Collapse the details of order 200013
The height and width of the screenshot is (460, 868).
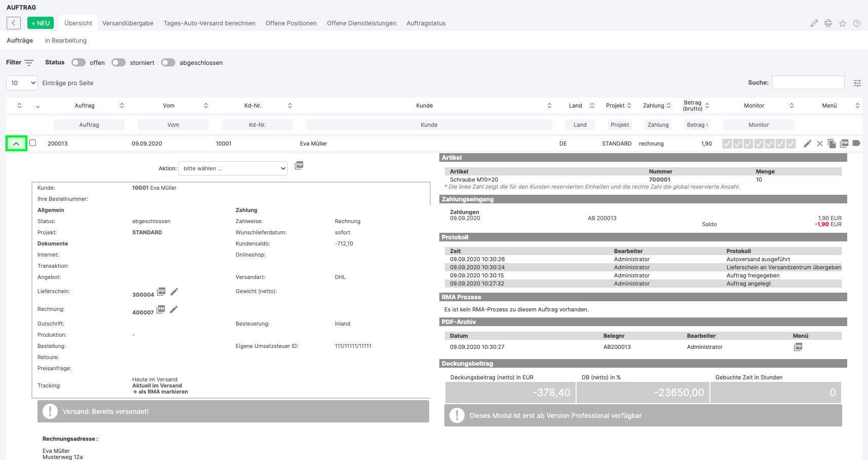(x=16, y=144)
